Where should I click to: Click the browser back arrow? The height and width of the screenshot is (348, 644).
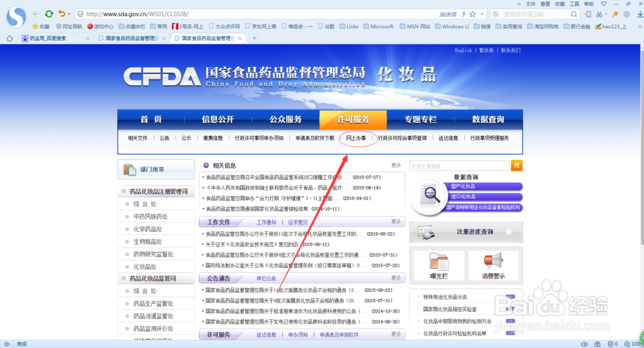tap(36, 14)
